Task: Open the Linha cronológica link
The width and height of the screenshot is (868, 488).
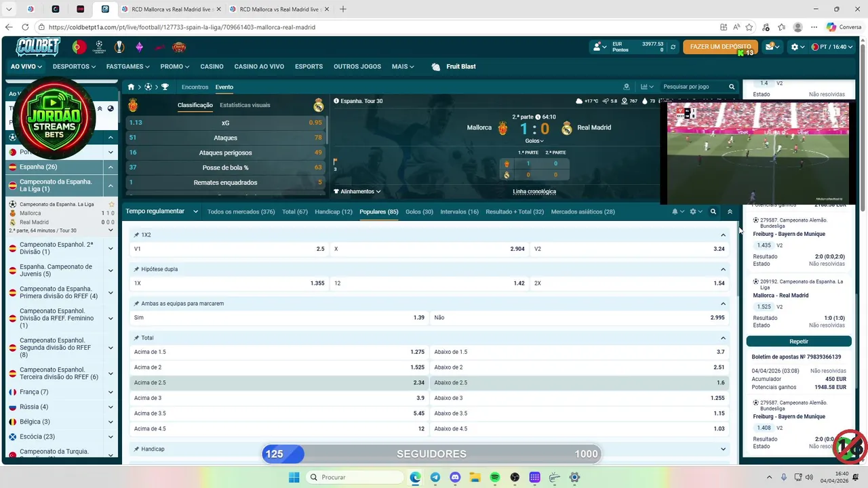Action: click(534, 192)
